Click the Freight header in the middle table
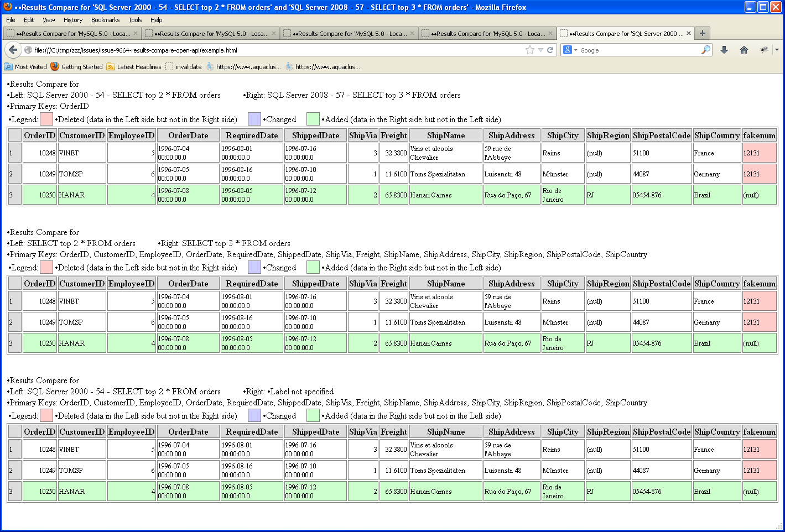Screen dimensions: 785x532 click(x=394, y=284)
